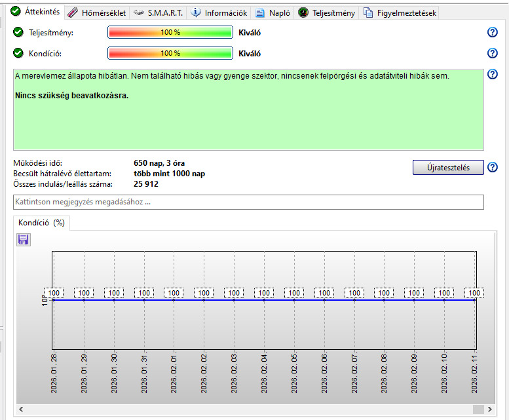Open the Napló tab
This screenshot has height=420, width=509.
(x=273, y=13)
